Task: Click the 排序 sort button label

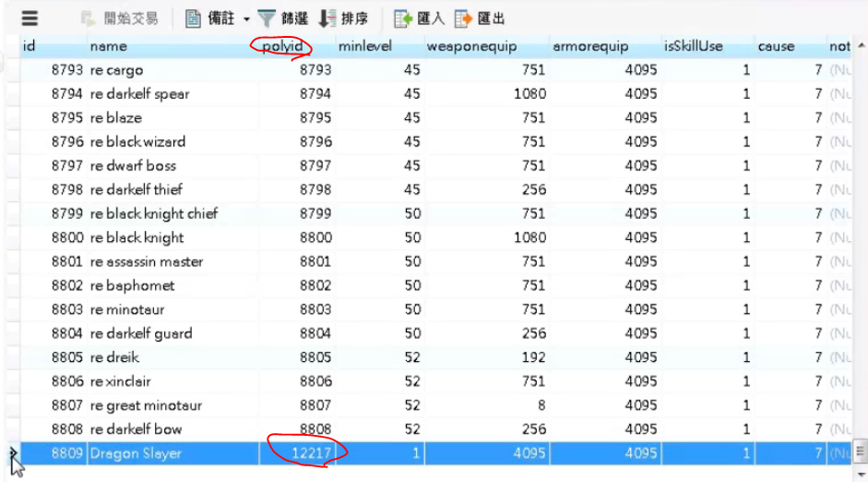Action: (x=354, y=18)
